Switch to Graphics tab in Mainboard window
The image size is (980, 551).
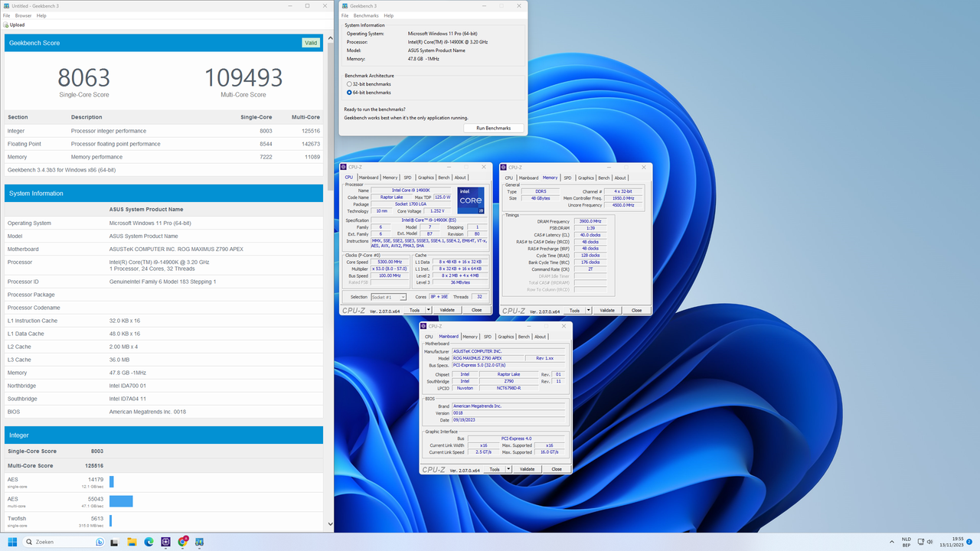pyautogui.click(x=505, y=337)
